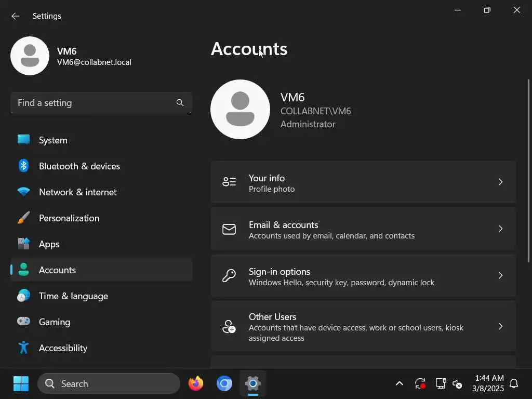Click the back arrow in Settings
532x399 pixels.
tap(15, 16)
